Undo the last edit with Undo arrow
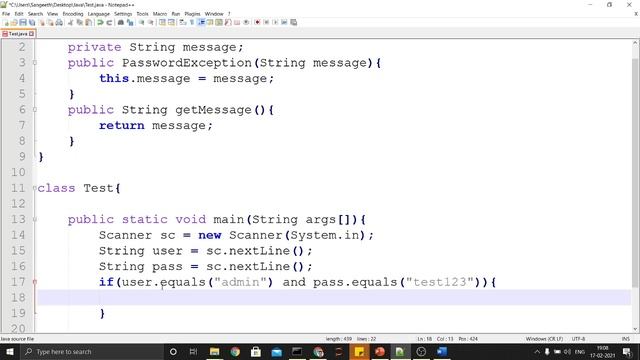The image size is (640, 360). point(100,22)
